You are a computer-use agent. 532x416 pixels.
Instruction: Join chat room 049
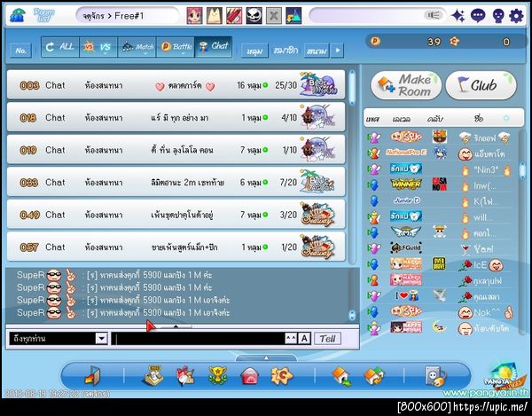[x=176, y=215]
